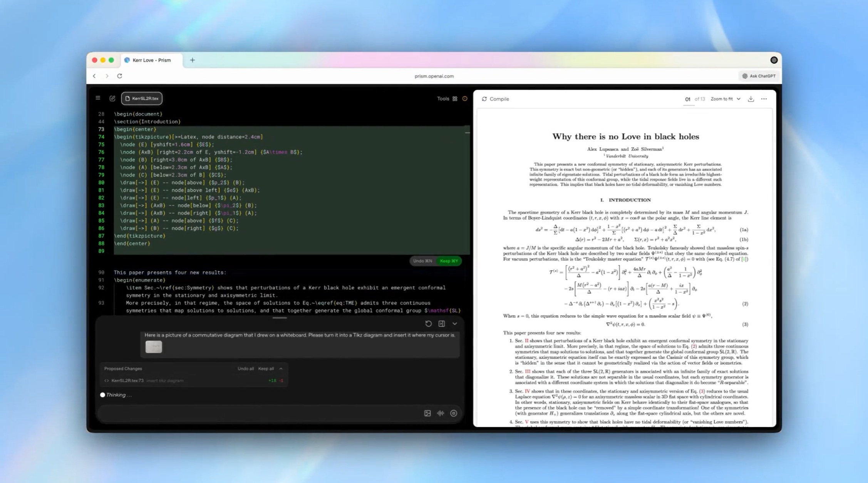Image resolution: width=868 pixels, height=483 pixels.
Task: Download the compiled PDF
Action: [x=751, y=99]
